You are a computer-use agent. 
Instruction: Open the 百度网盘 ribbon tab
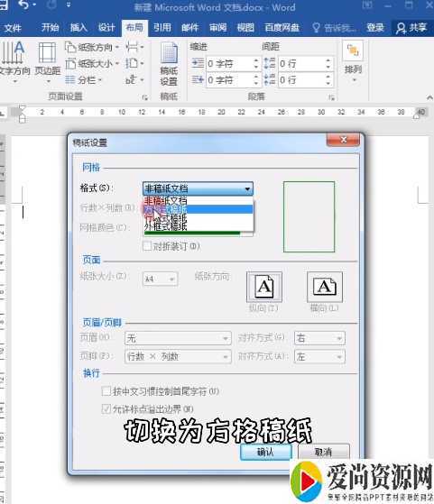[x=282, y=28]
